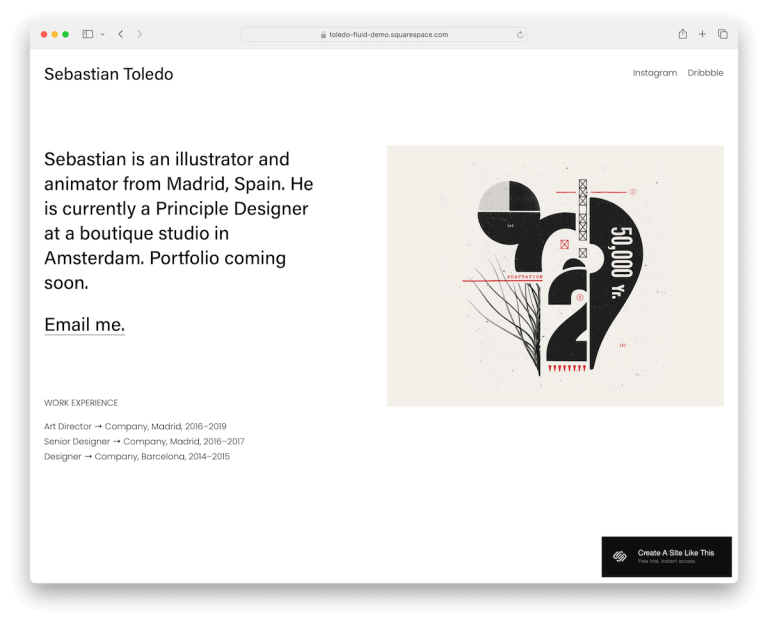Screen dimensions: 768x623
Task: Open the Share icon in the toolbar
Action: (x=683, y=34)
